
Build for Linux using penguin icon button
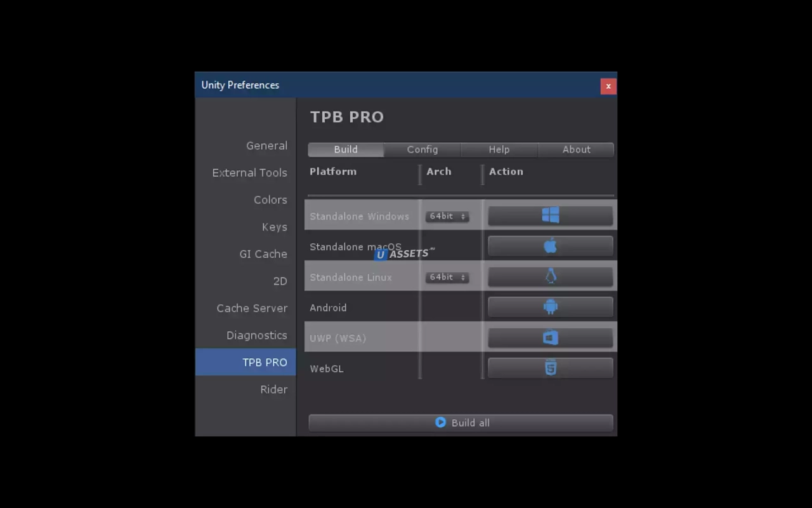tap(550, 277)
